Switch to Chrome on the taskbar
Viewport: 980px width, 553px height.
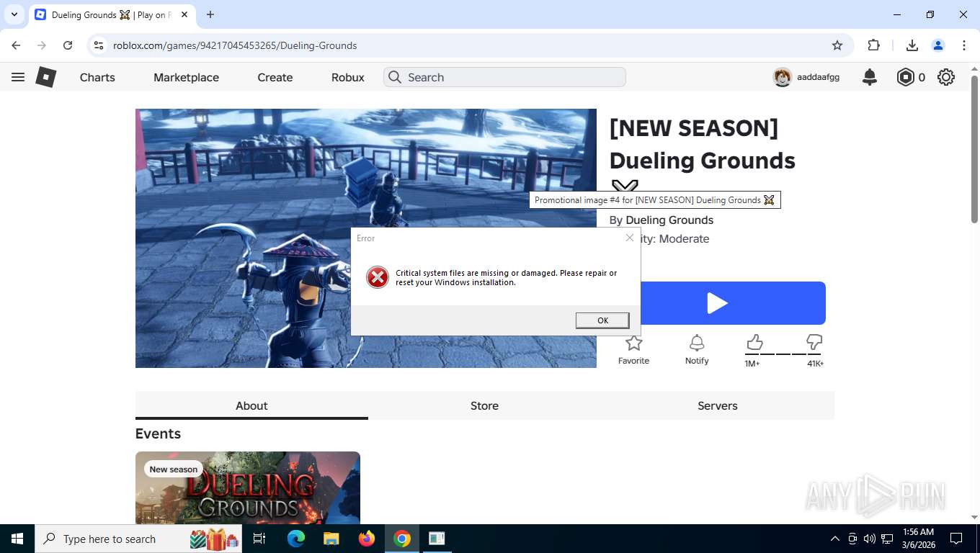[402, 539]
